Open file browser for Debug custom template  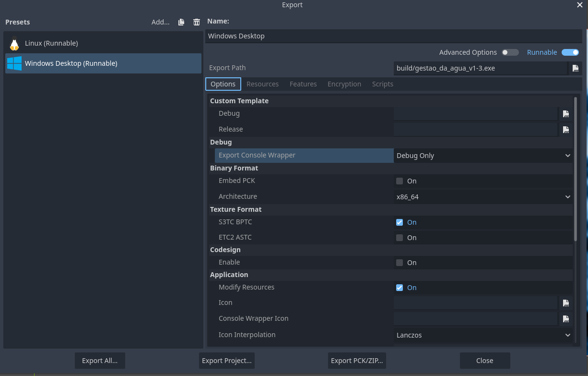coord(566,114)
